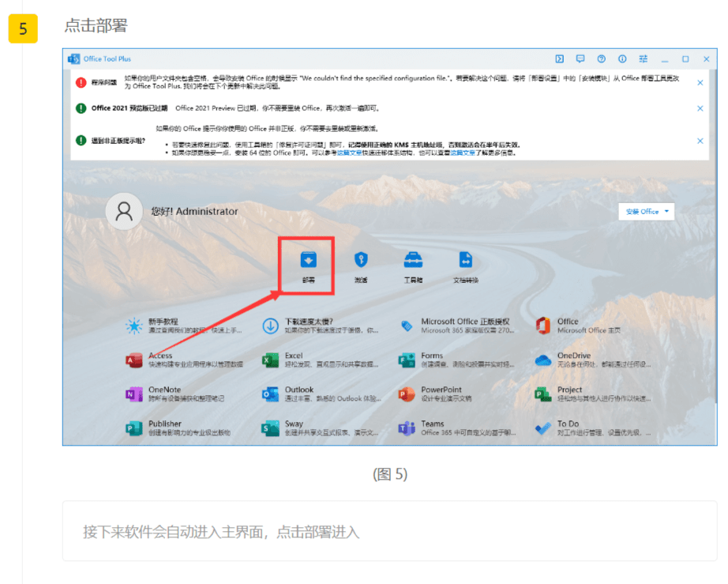Open the 新手教程 beginner tutorial entry
Image resolution: width=728 pixels, height=584 pixels.
tap(183, 326)
